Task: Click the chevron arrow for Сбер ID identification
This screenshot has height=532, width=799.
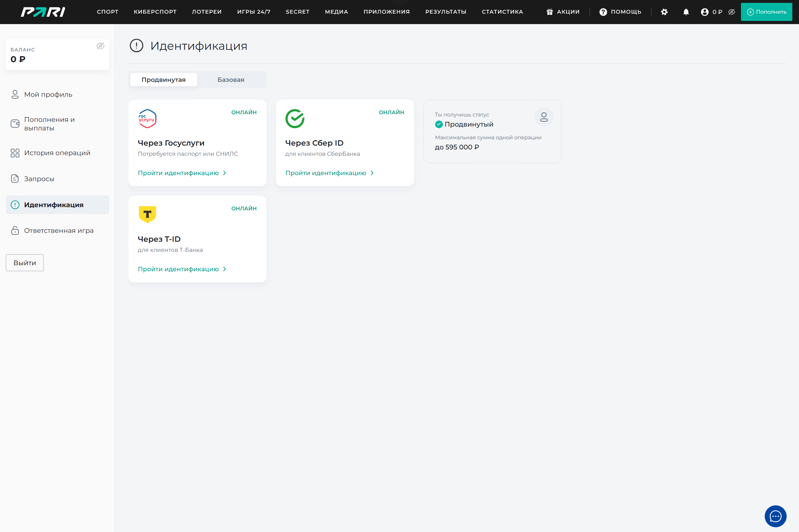Action: click(x=372, y=173)
